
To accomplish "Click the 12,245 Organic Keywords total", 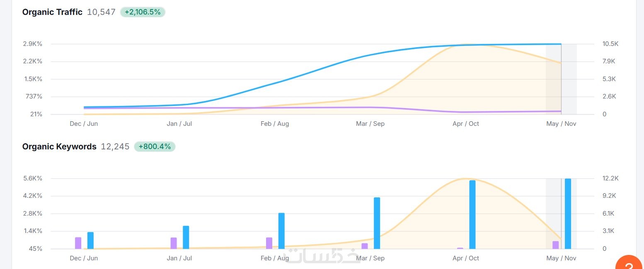I will click(115, 147).
